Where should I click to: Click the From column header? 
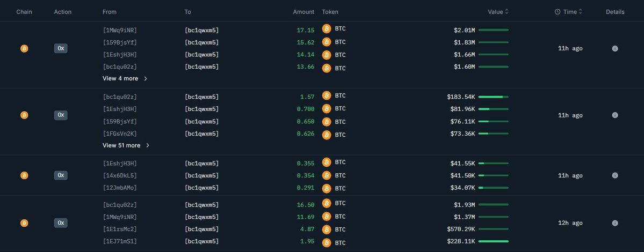[x=110, y=12]
